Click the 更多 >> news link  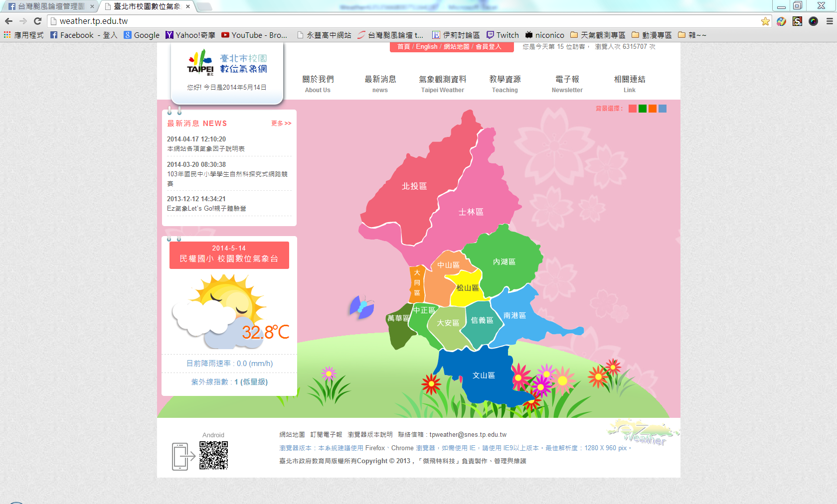point(281,123)
